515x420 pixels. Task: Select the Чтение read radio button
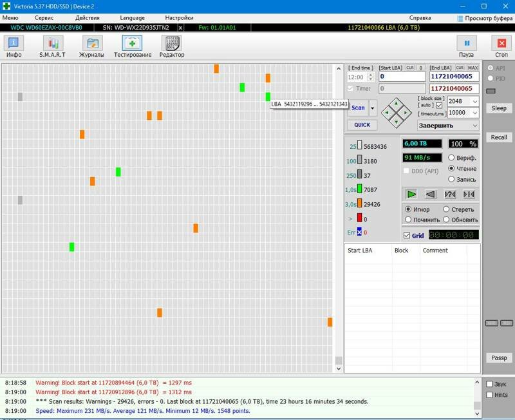pyautogui.click(x=451, y=168)
